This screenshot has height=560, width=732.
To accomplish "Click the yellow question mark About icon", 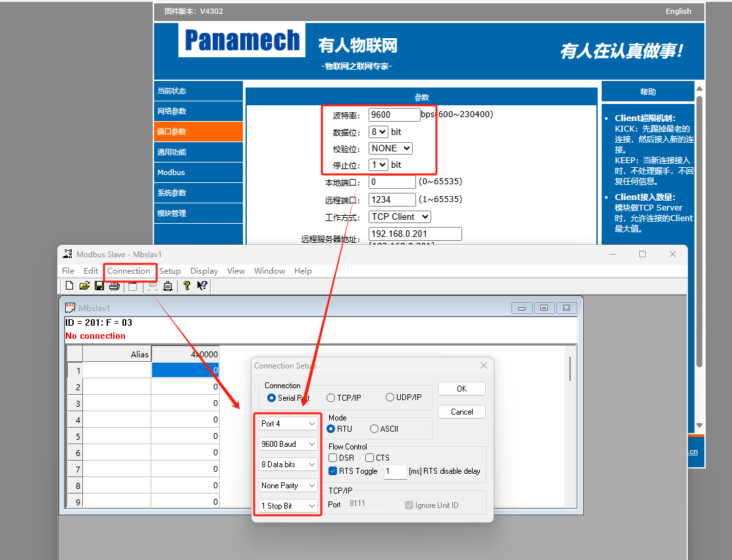I will click(187, 286).
